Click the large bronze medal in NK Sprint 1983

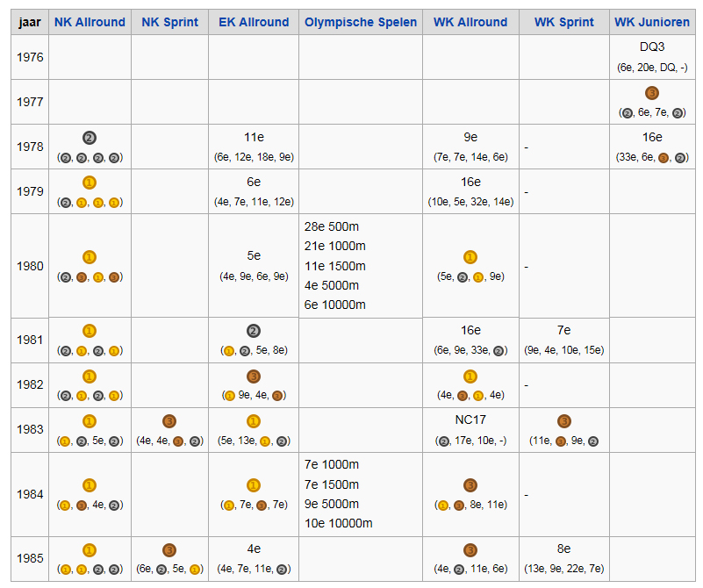(169, 421)
